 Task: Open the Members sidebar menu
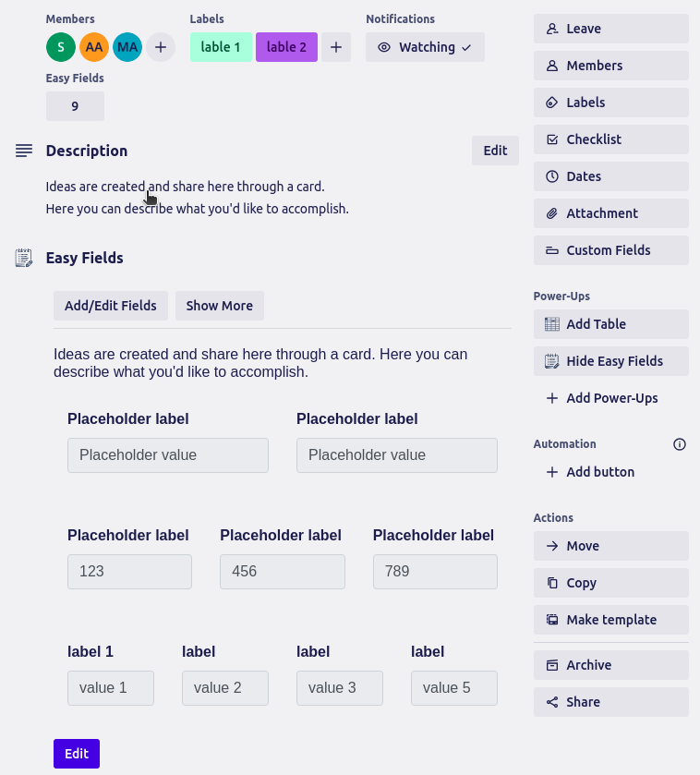[611, 66]
